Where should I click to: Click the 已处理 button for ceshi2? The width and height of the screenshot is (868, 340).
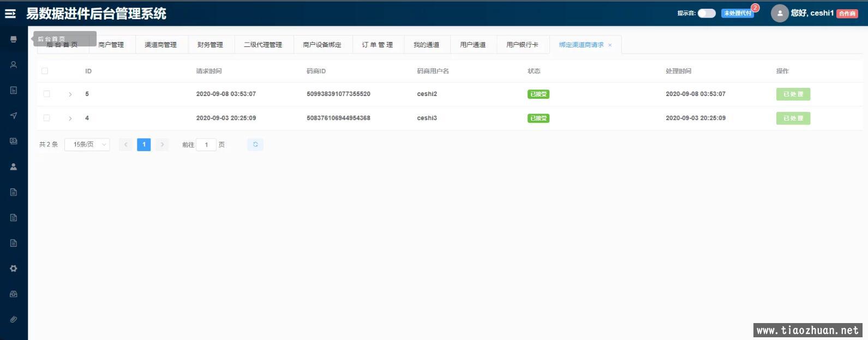coord(793,94)
